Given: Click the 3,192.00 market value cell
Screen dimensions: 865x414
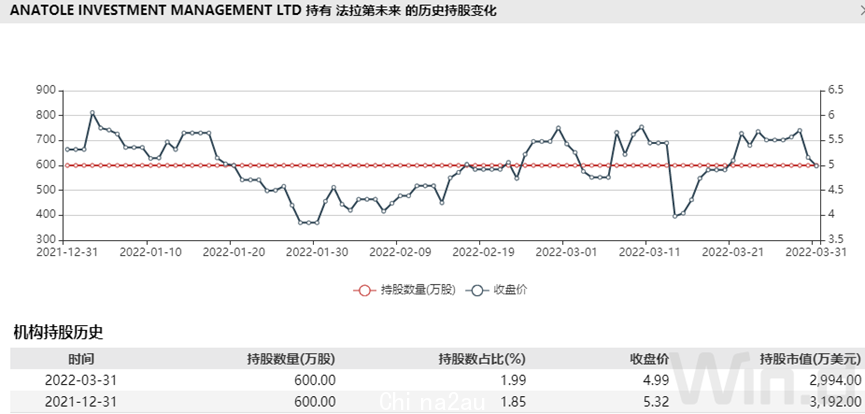Looking at the screenshot, I should 837,401.
